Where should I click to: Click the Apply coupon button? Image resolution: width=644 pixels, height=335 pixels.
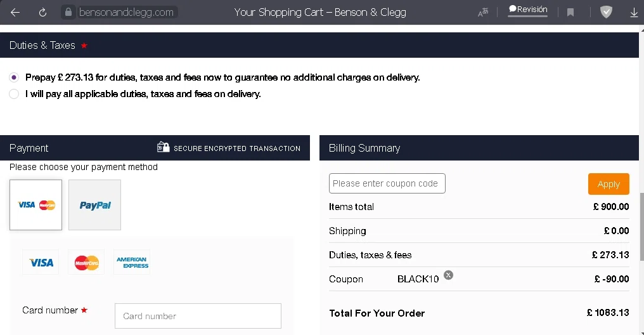click(x=609, y=184)
